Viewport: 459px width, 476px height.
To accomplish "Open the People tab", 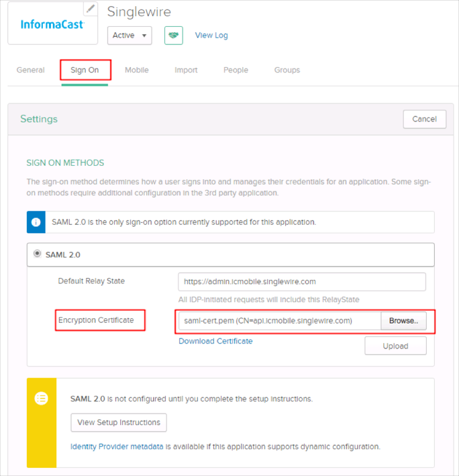I will (236, 70).
